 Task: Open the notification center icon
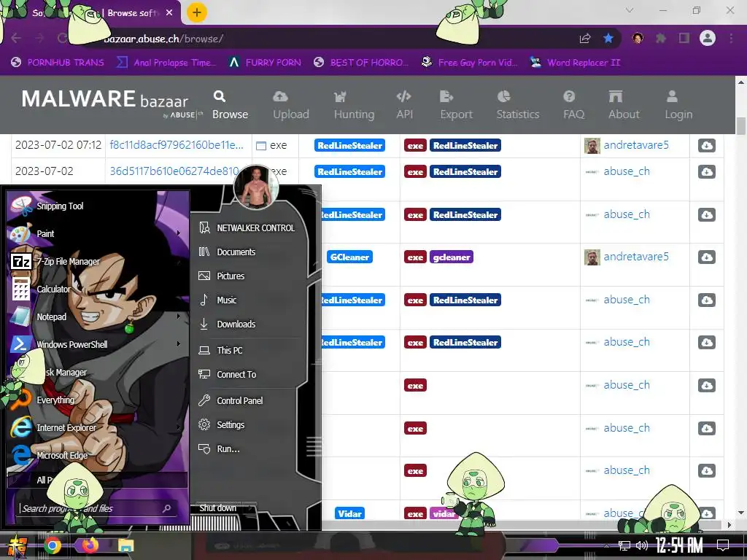click(x=723, y=545)
